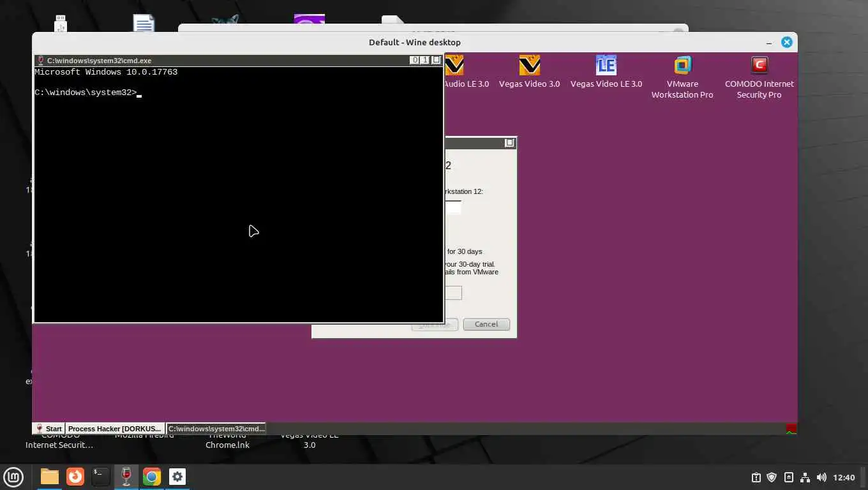Click the exclamation notification tray icon
Screen dimensions: 868x490
click(x=756, y=477)
